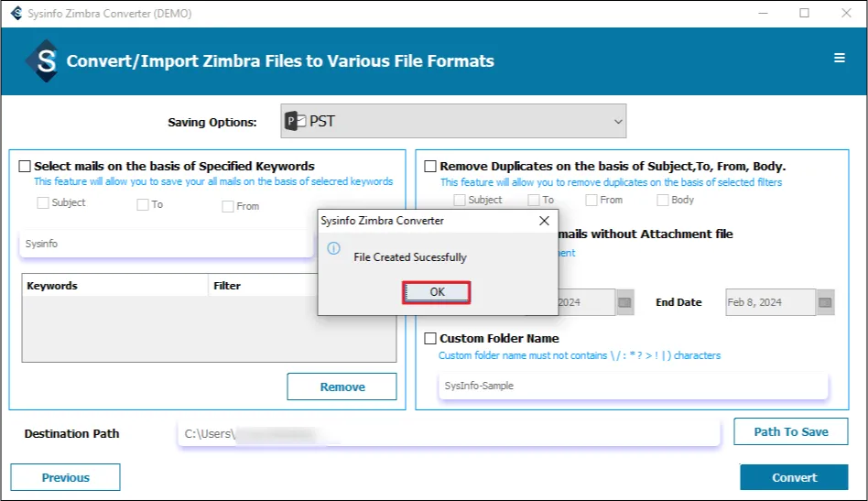Click the Sysinfo logo in header
This screenshot has width=868, height=501.
(x=42, y=60)
